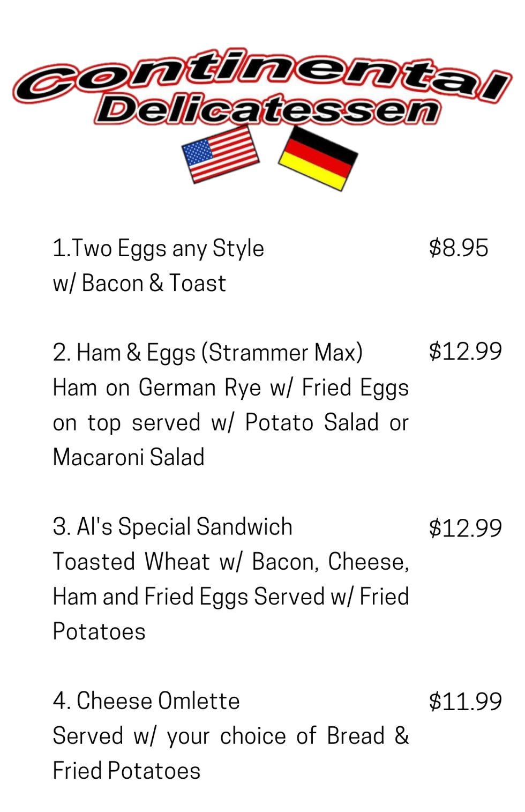
Task: Click the Served w/ your choice of Bread line
Action: point(230,736)
